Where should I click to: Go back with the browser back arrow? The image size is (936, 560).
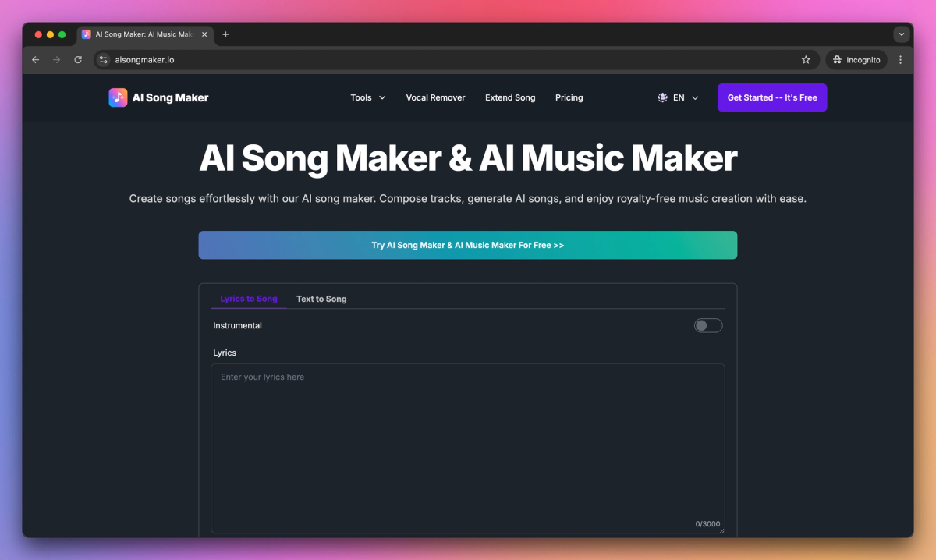point(35,60)
